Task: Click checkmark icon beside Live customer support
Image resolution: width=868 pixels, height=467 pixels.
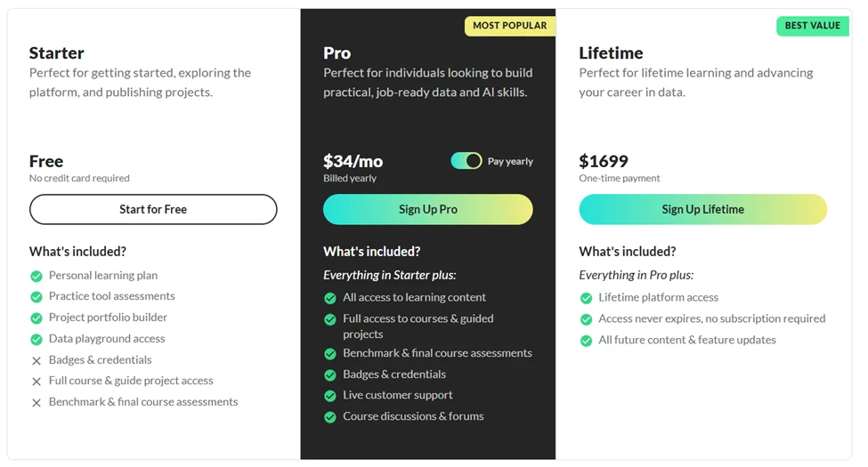Action: click(x=330, y=395)
